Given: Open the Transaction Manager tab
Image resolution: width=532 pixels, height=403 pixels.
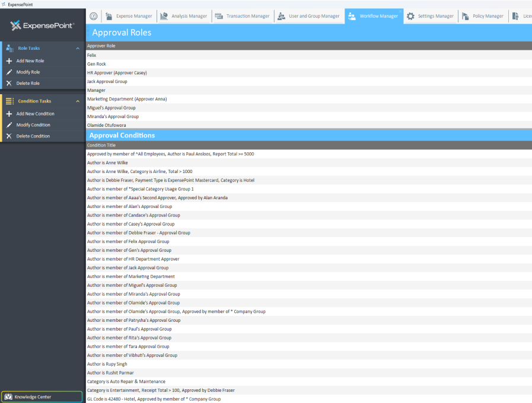Looking at the screenshot, I should click(246, 16).
